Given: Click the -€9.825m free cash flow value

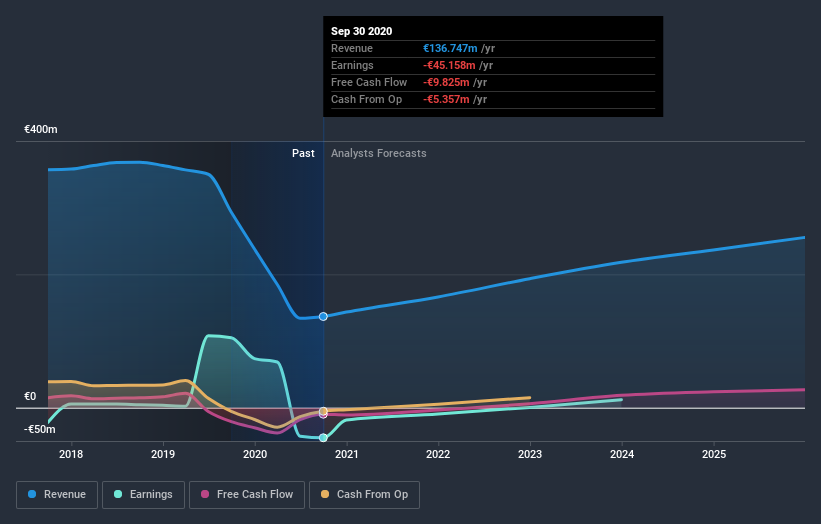Looking at the screenshot, I should pos(446,82).
